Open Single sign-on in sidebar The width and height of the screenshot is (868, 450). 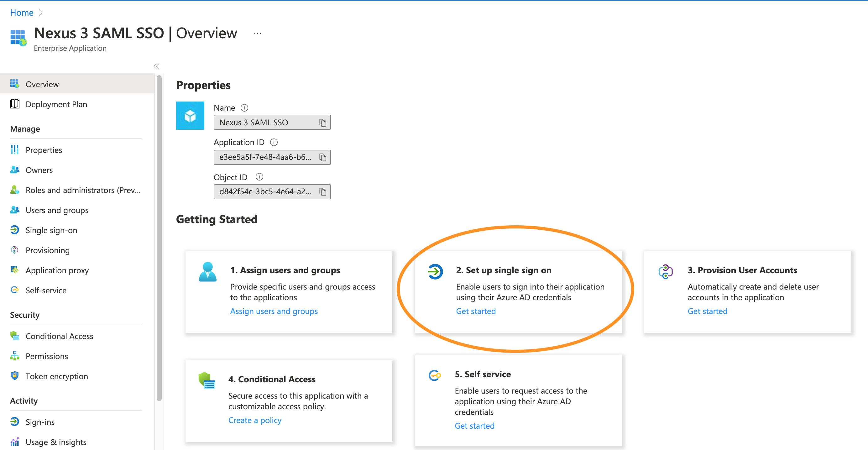tap(51, 230)
